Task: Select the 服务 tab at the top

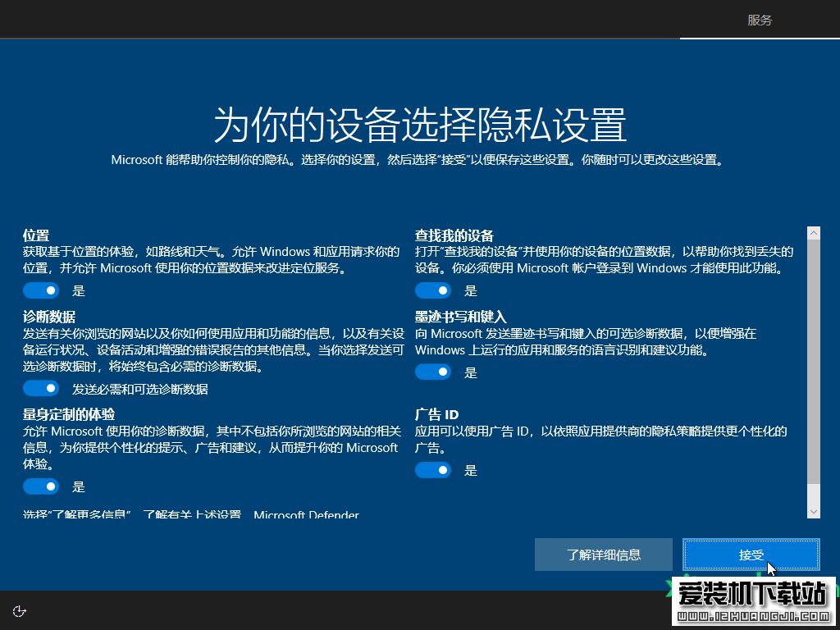Action: click(x=760, y=21)
